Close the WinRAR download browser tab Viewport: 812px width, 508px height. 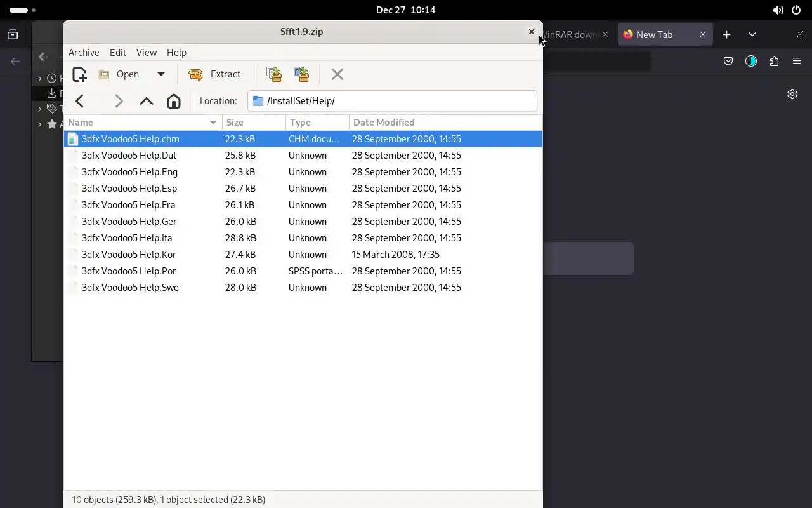click(x=605, y=35)
